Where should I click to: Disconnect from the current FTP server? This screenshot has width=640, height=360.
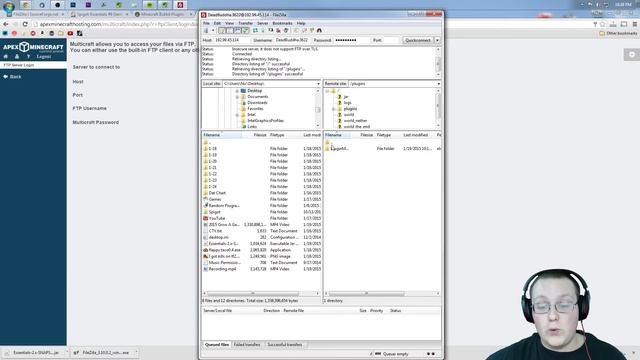pos(278,31)
